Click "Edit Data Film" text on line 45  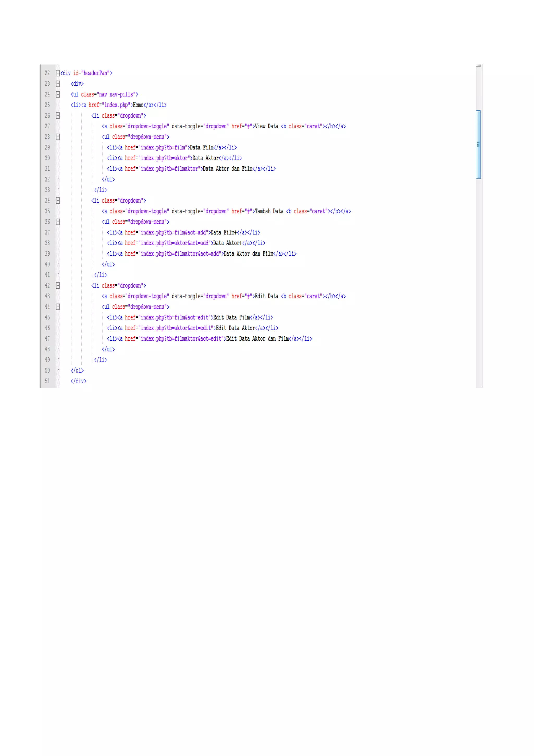(x=231, y=317)
